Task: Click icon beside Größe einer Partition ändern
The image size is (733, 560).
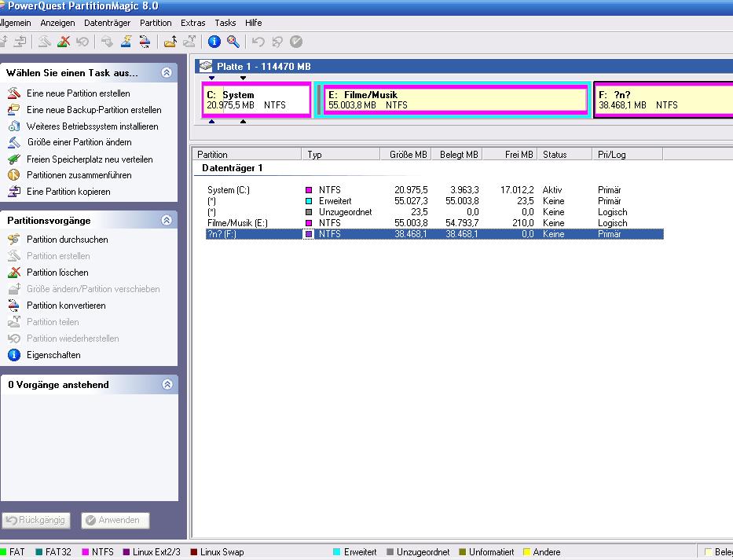Action: coord(14,142)
